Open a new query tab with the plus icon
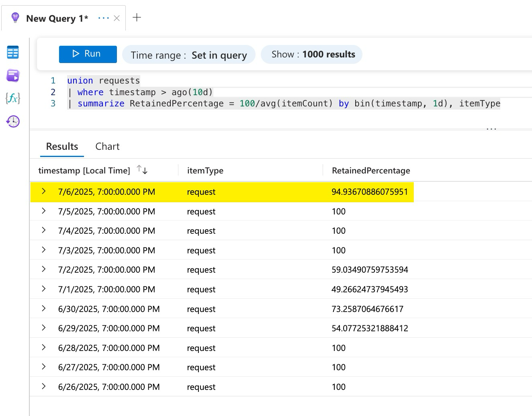The image size is (532, 416). tap(137, 17)
